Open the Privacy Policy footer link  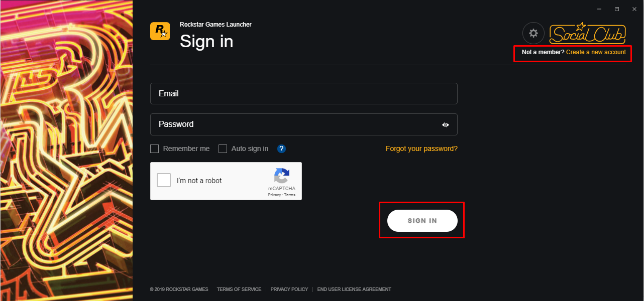tap(289, 289)
